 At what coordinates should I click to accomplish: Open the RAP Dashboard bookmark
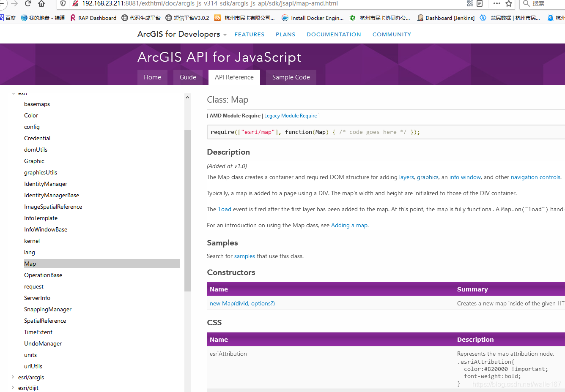click(93, 18)
